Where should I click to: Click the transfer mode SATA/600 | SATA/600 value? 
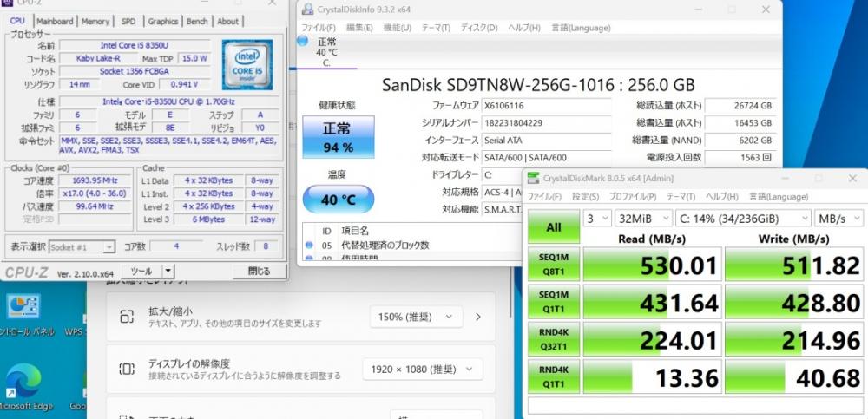click(546, 158)
